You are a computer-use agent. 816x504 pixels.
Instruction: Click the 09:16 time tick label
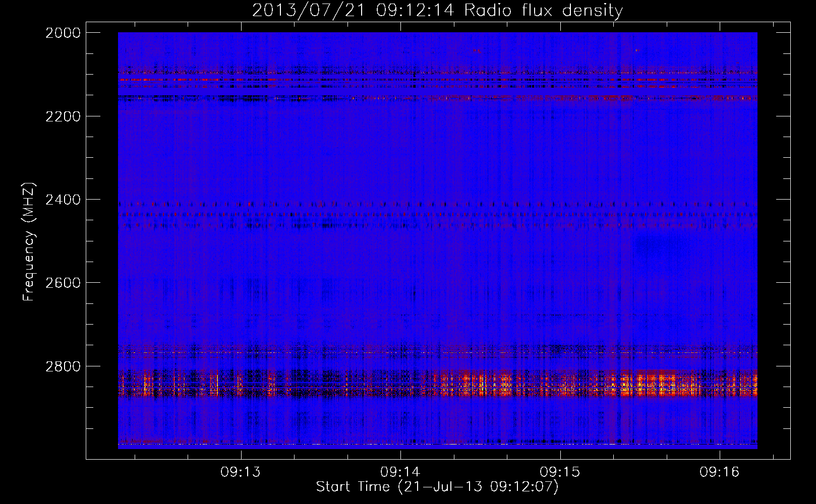719,472
